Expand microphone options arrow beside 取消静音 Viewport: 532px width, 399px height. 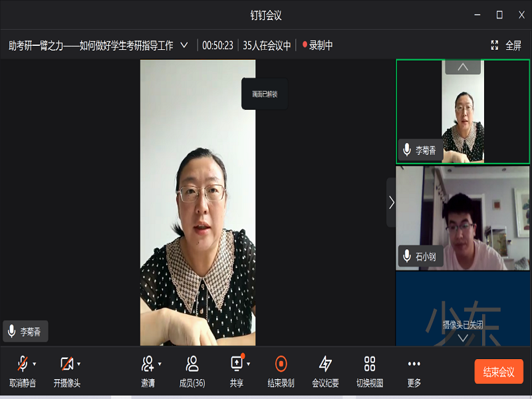click(35, 364)
